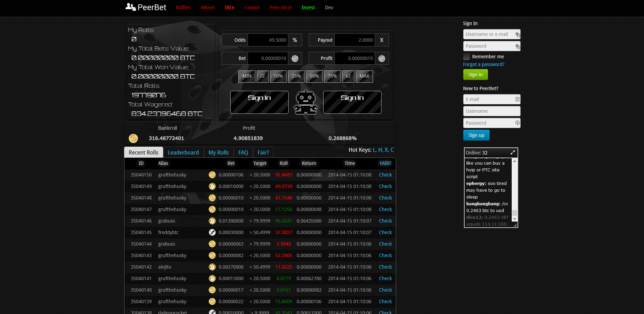
Task: Focus the Odds input field
Action: pyautogui.click(x=268, y=40)
